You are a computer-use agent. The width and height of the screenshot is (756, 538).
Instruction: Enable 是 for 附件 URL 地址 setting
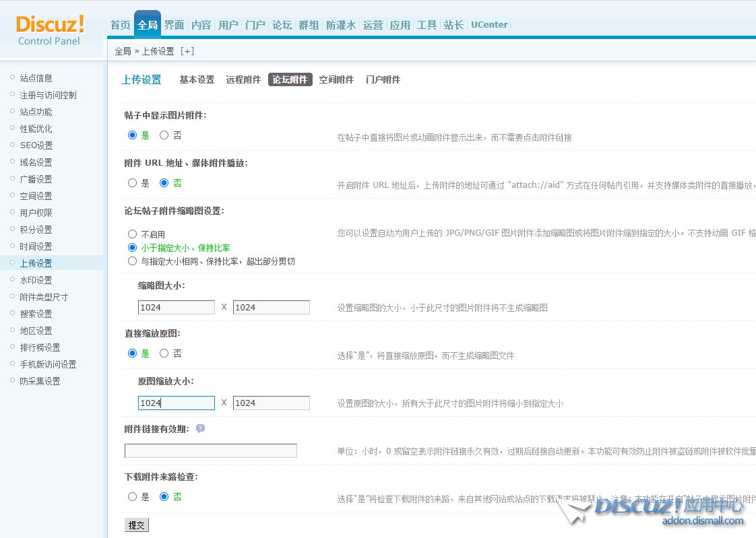132,183
